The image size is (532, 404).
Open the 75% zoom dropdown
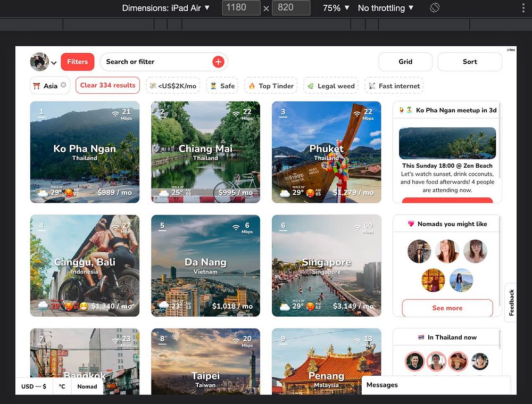(336, 8)
